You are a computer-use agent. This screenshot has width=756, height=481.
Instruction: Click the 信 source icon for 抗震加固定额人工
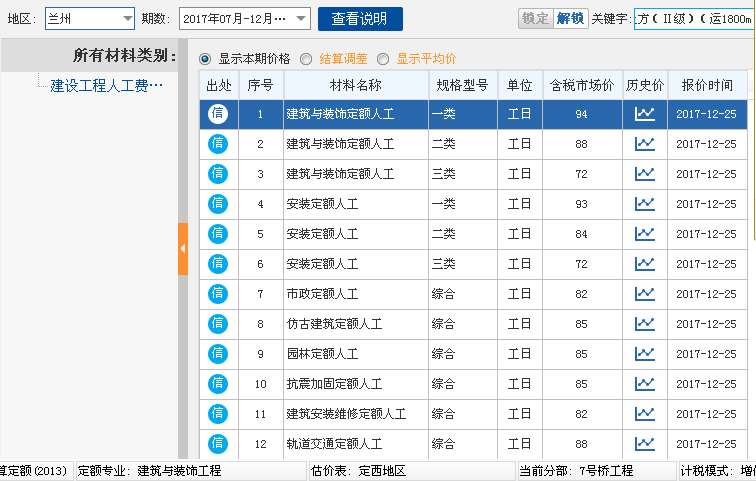click(218, 384)
